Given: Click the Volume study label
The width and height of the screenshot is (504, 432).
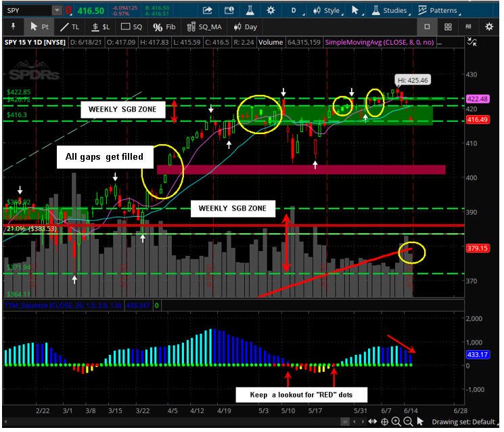Looking at the screenshot, I should (271, 42).
